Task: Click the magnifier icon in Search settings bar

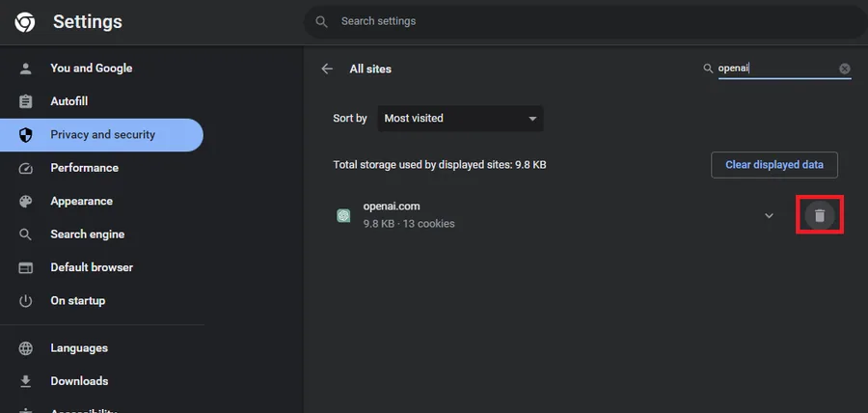Action: click(x=321, y=21)
